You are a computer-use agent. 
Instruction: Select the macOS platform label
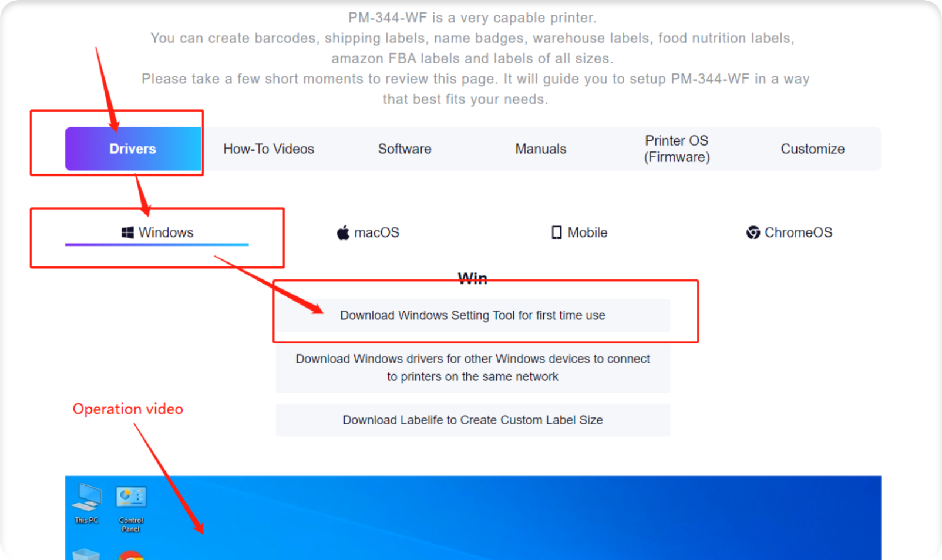376,232
